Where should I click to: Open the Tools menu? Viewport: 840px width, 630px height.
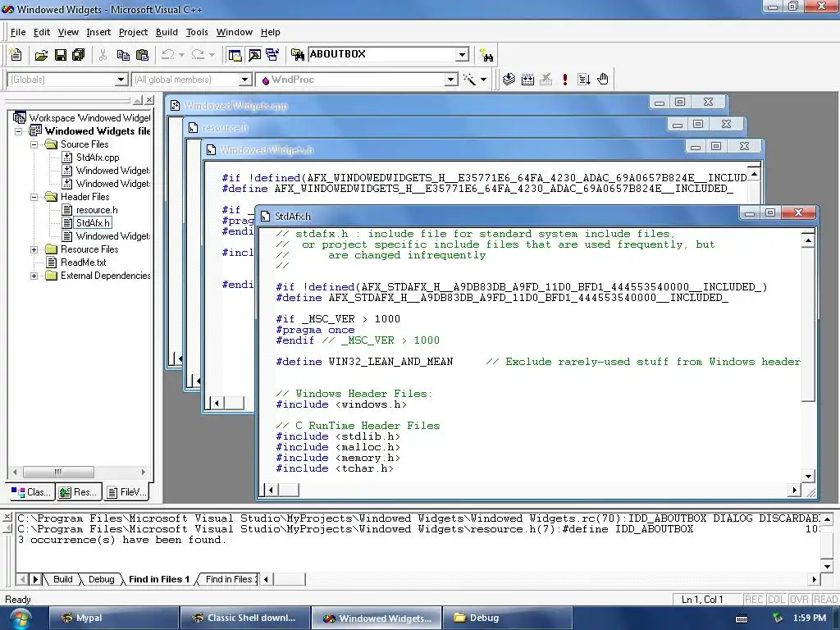pyautogui.click(x=197, y=32)
